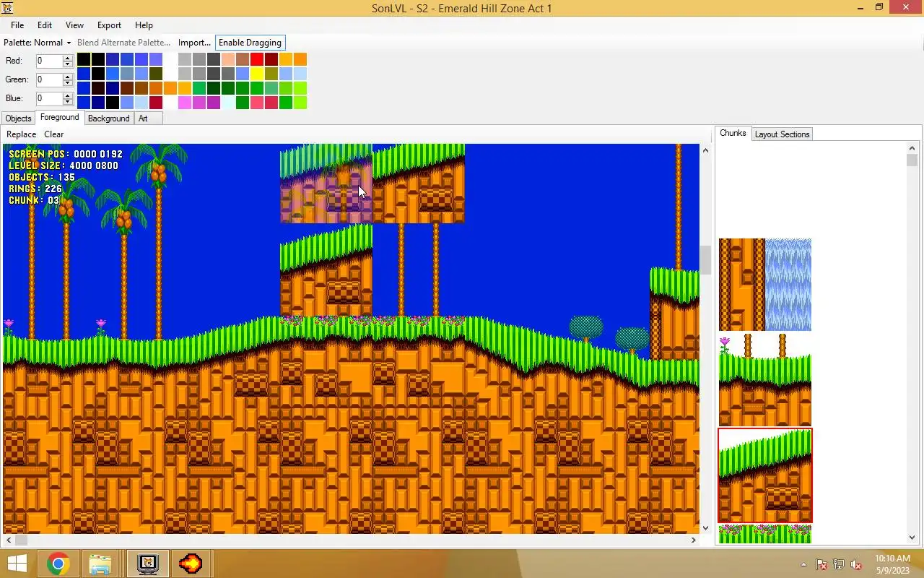Screen dimensions: 924x578
Task: Click Blend Alternate Palette... option
Action: point(123,43)
